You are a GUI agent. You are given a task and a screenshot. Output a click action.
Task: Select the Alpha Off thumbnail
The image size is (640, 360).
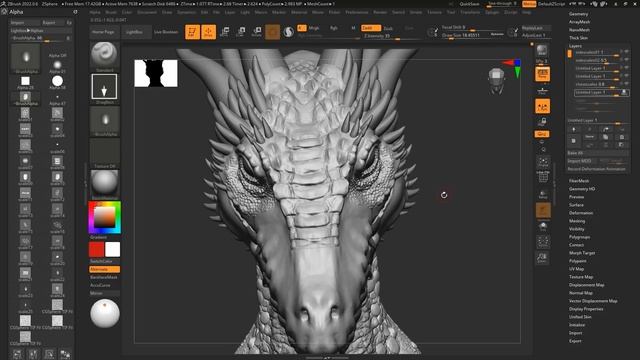coord(57,56)
